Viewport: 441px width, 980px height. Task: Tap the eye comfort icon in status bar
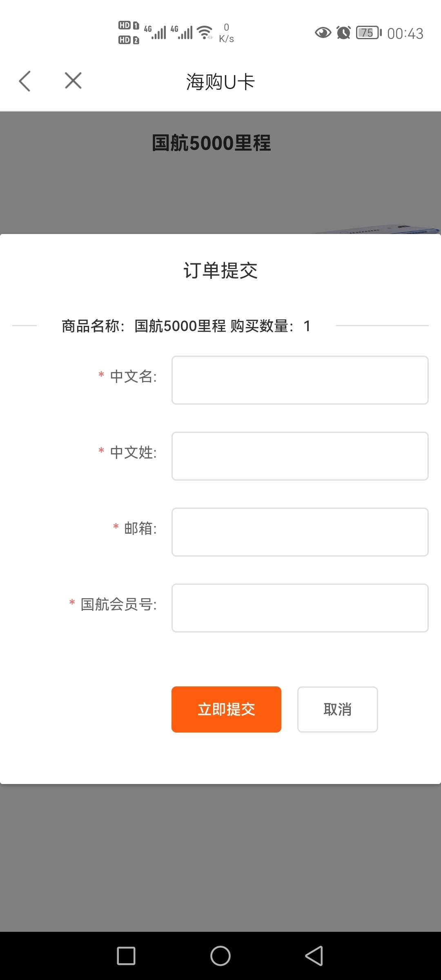coord(323,32)
